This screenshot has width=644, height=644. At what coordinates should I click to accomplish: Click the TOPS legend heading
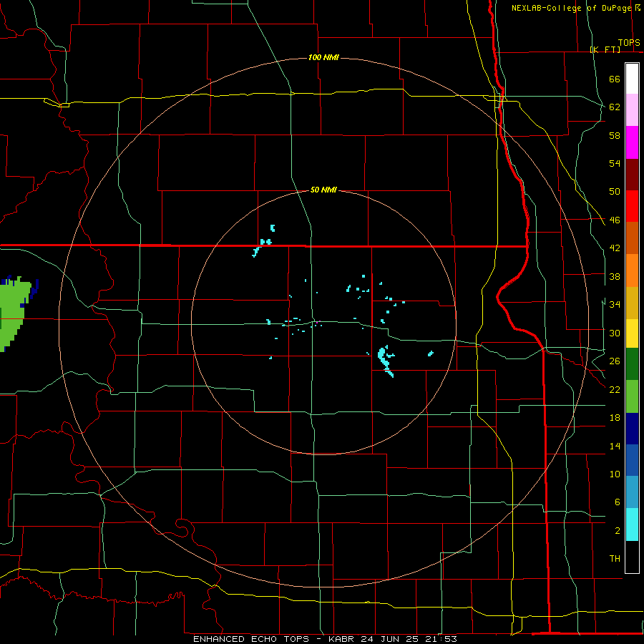coord(629,42)
